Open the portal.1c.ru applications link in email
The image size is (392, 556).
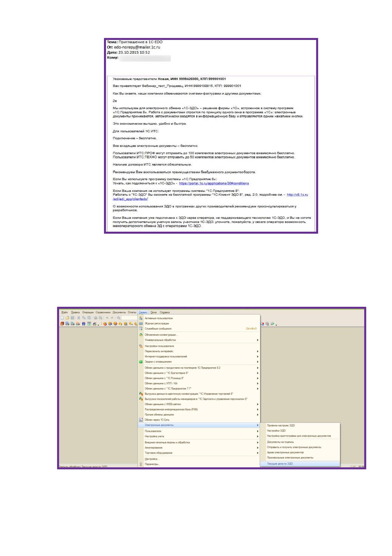pos(214,183)
